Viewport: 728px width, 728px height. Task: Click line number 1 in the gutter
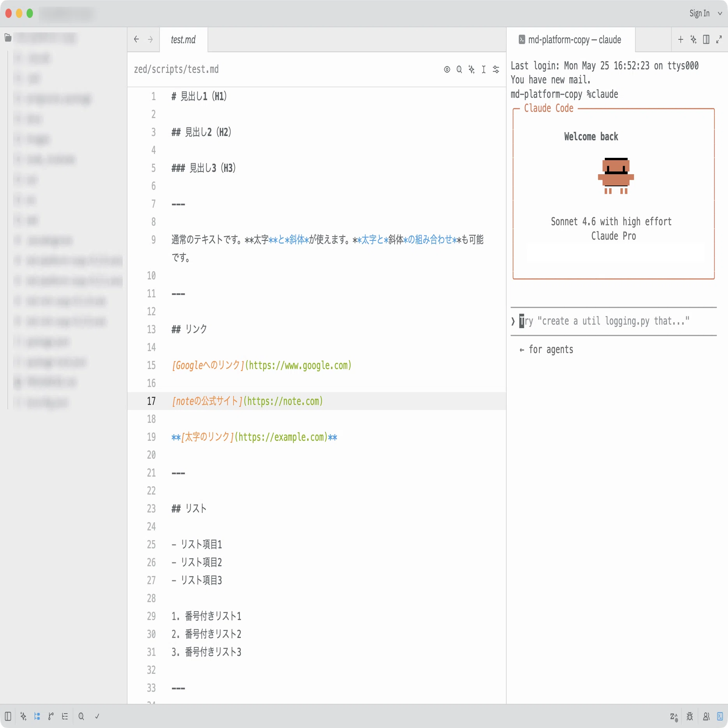pos(154,96)
